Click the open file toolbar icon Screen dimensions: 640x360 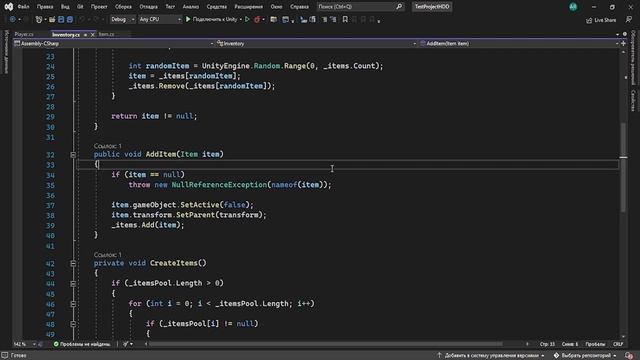(52, 19)
